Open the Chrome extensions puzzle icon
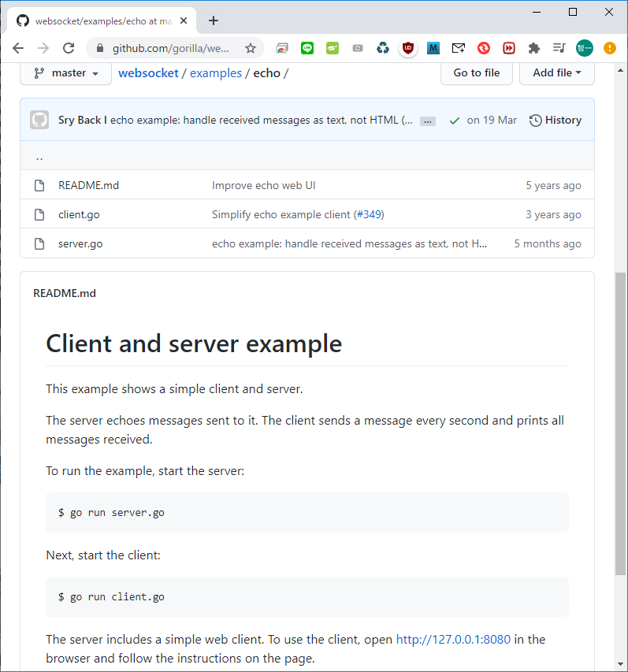Viewport: 628px width, 672px height. click(x=533, y=48)
